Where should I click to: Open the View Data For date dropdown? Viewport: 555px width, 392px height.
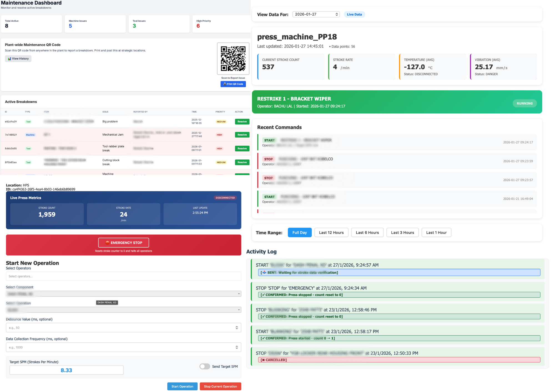(x=316, y=14)
